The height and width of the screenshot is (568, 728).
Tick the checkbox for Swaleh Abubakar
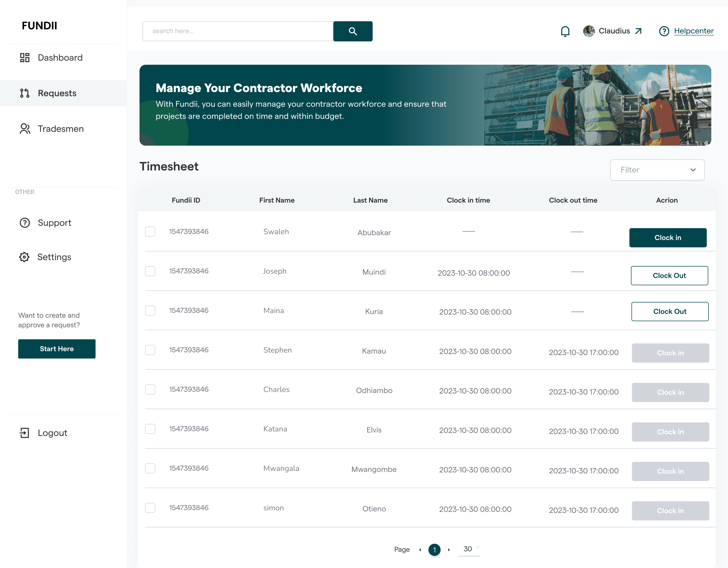point(150,232)
